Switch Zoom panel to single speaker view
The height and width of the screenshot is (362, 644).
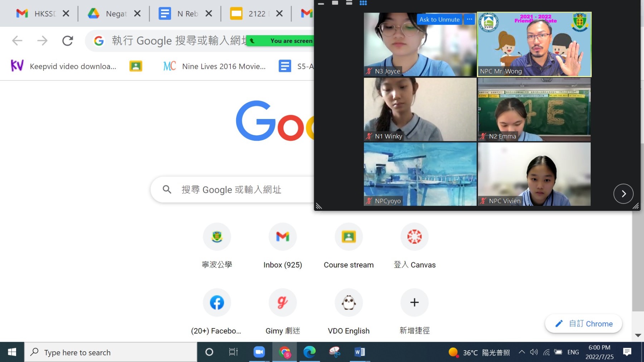tap(335, 3)
